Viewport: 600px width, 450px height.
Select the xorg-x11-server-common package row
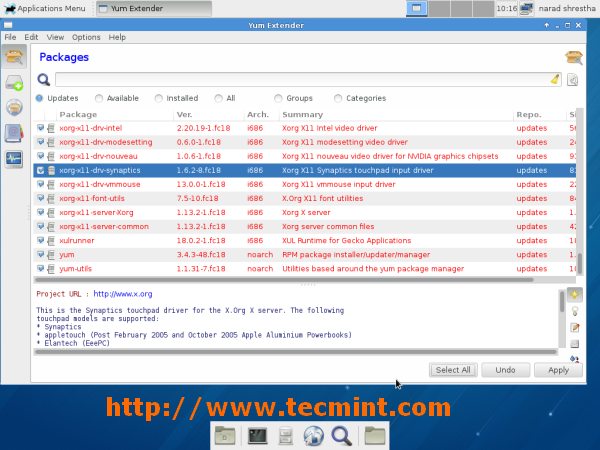tap(305, 227)
